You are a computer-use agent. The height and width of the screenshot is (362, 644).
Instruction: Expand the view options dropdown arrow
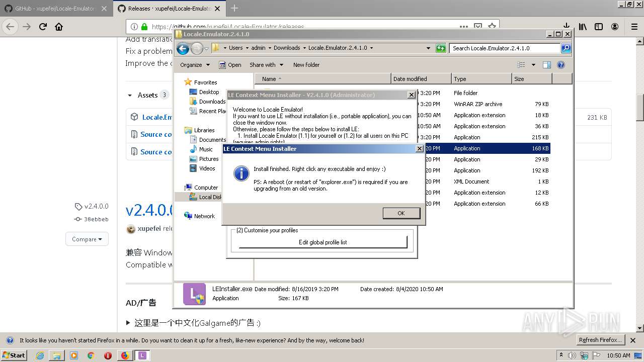[533, 65]
